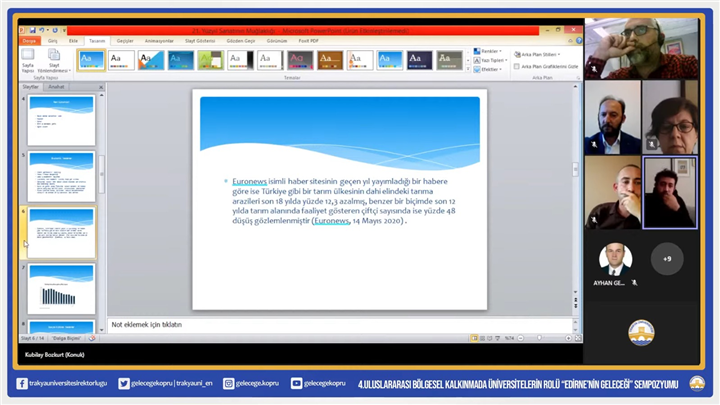Expand the themes gallery with More arrow

coord(468,69)
